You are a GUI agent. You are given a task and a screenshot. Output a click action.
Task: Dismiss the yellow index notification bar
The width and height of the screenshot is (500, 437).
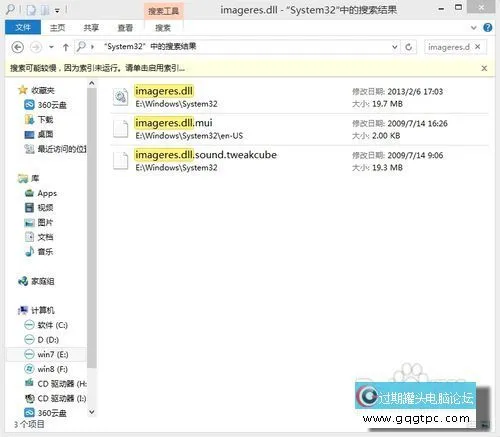tap(484, 68)
